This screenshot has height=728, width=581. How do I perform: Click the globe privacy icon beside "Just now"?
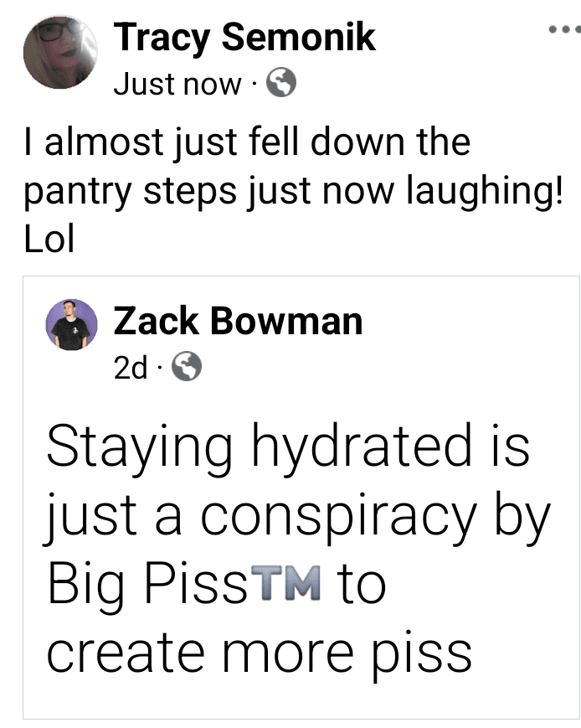(x=280, y=83)
